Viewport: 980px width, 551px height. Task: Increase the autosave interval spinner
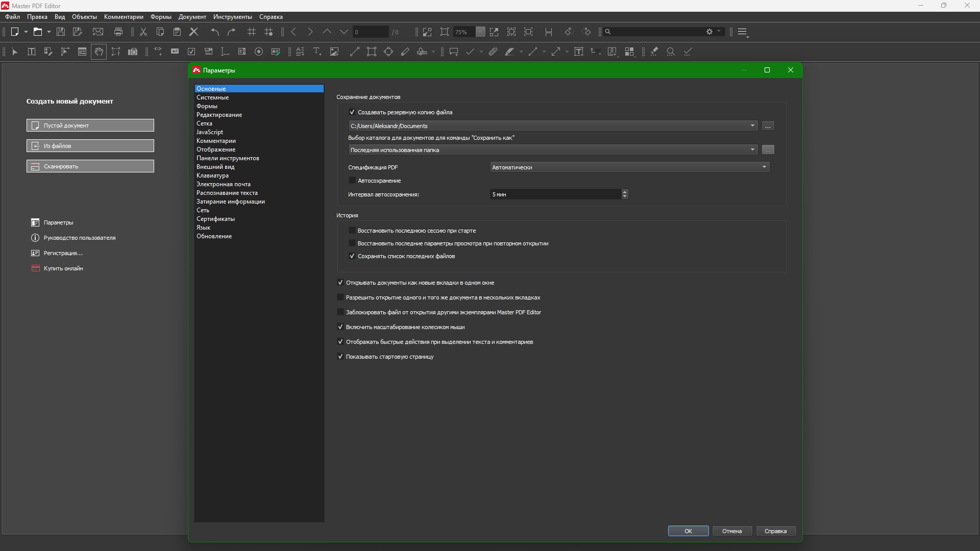pyautogui.click(x=625, y=192)
